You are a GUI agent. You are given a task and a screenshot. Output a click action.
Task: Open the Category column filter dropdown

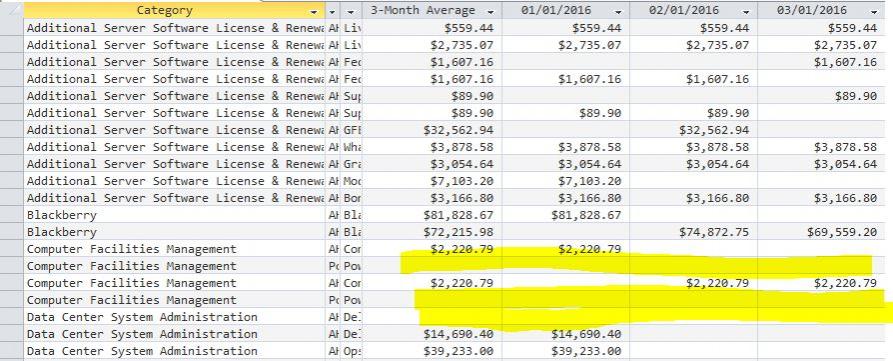(x=314, y=12)
